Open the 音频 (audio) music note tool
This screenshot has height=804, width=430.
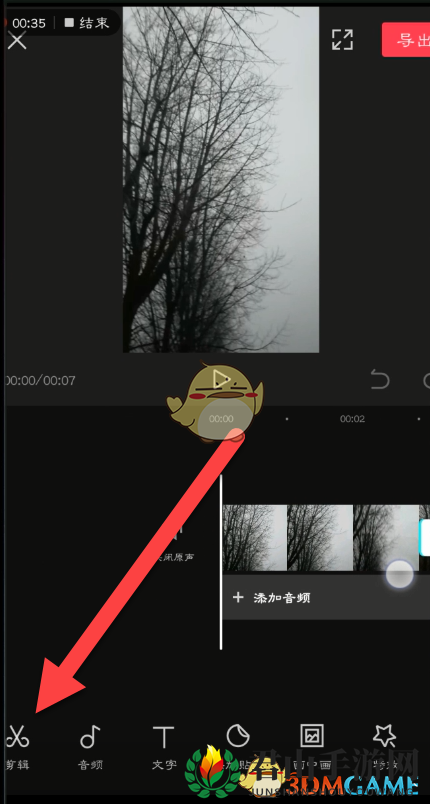pyautogui.click(x=90, y=746)
